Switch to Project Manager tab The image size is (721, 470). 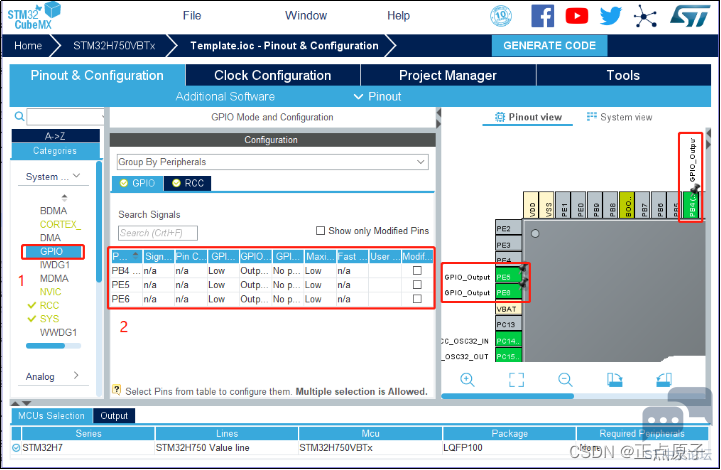pos(448,75)
